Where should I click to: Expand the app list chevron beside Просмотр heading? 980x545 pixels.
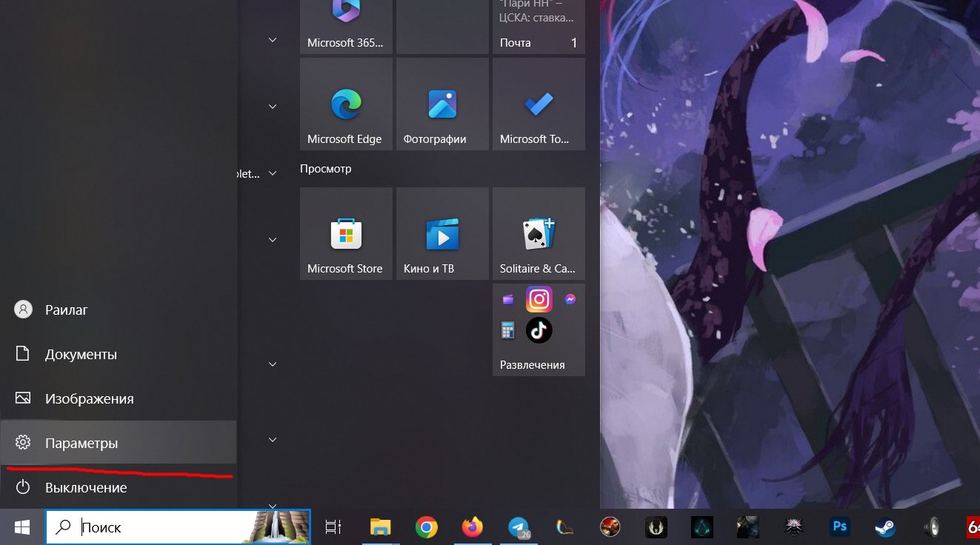[x=273, y=173]
